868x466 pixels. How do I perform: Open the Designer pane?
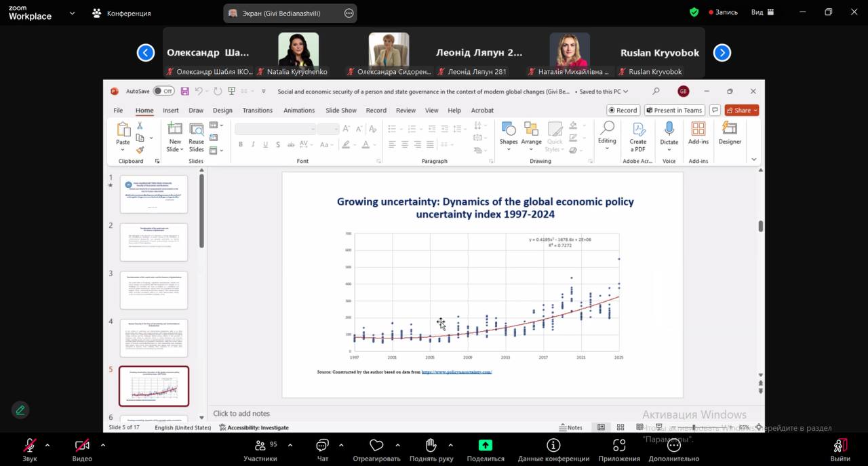pyautogui.click(x=730, y=133)
